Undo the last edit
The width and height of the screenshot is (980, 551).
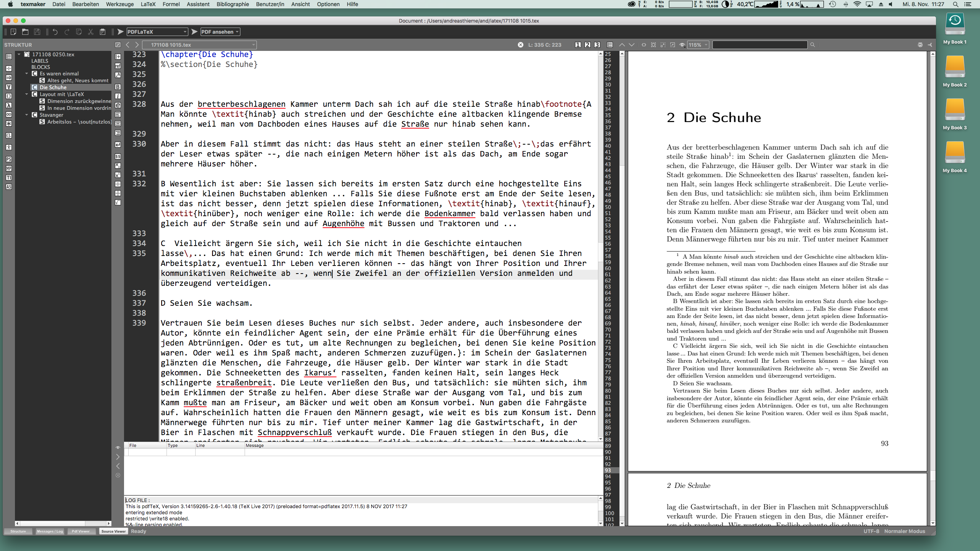pyautogui.click(x=55, y=32)
